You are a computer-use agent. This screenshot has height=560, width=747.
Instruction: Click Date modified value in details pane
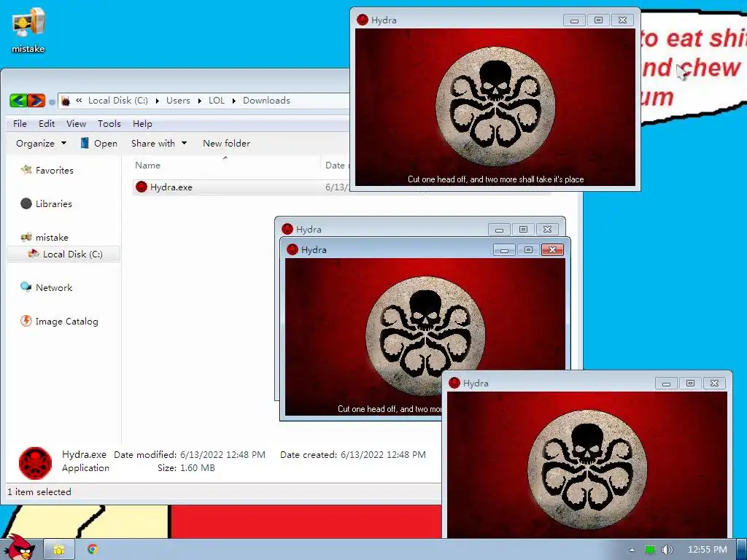pyautogui.click(x=222, y=455)
